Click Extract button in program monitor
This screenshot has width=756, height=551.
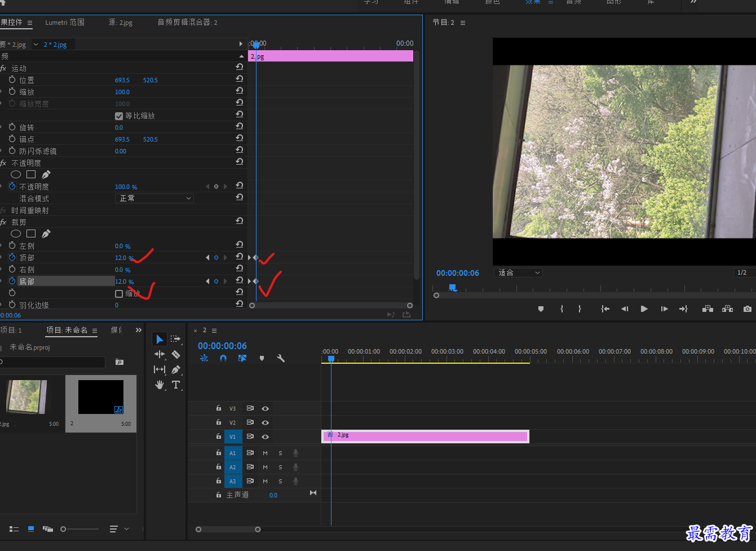point(727,308)
